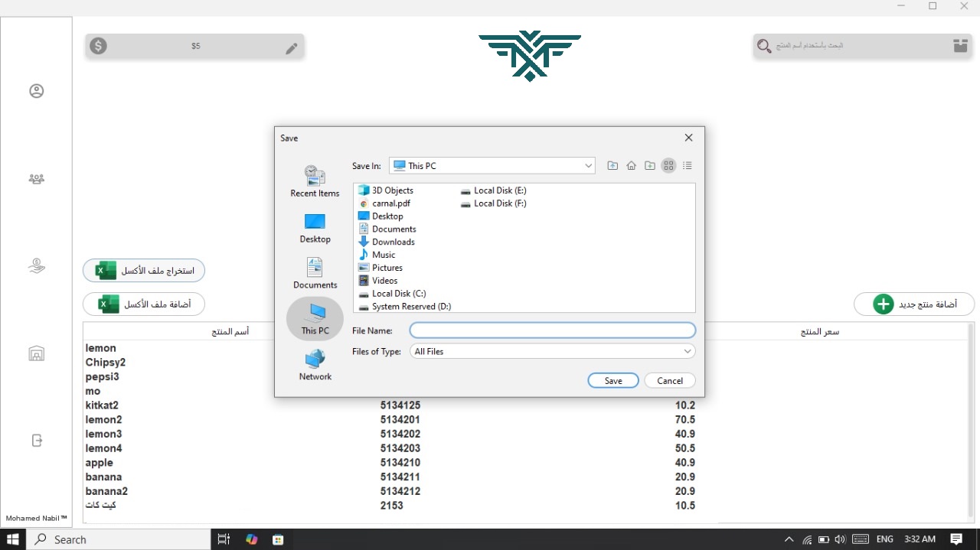Click the apple product name
The width and height of the screenshot is (980, 550).
coord(100,463)
